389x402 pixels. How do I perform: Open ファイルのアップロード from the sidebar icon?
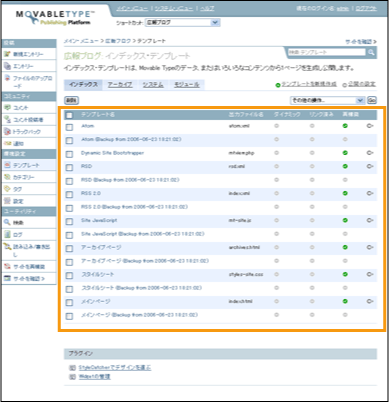(7, 78)
